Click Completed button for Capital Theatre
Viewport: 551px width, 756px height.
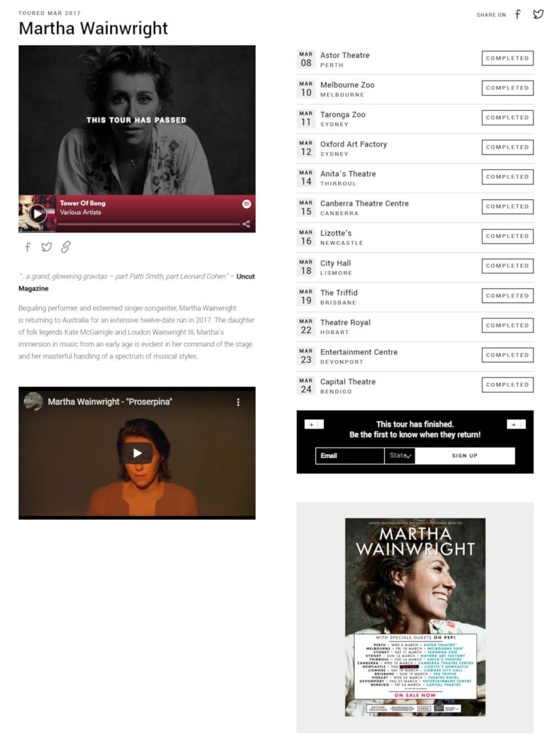click(x=507, y=385)
